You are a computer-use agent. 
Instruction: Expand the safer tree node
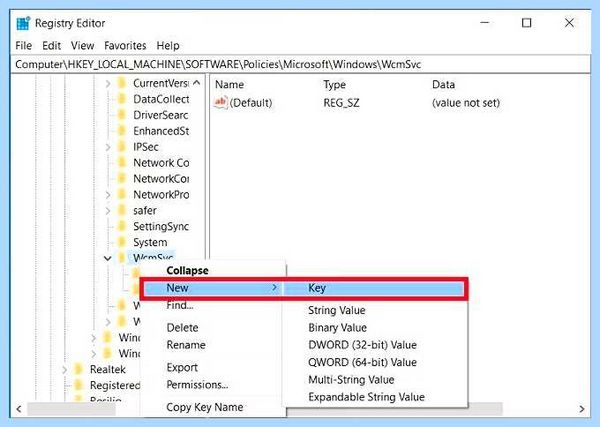coord(108,211)
